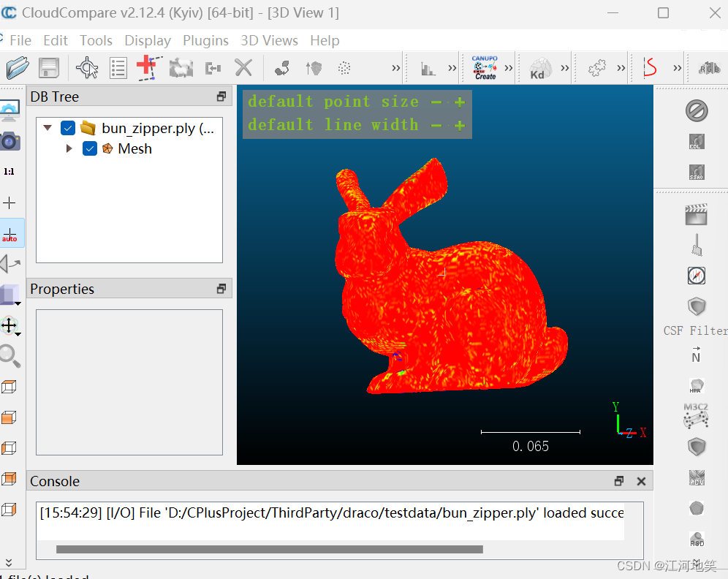Click the subsample point cloud icon

[x=344, y=68]
